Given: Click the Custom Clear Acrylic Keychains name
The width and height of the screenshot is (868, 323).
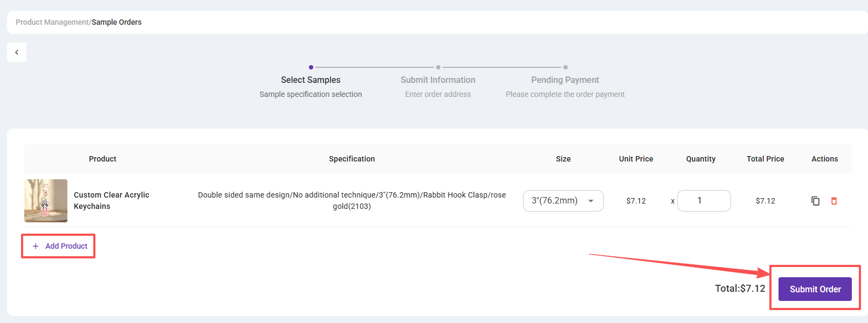Looking at the screenshot, I should pyautogui.click(x=112, y=200).
